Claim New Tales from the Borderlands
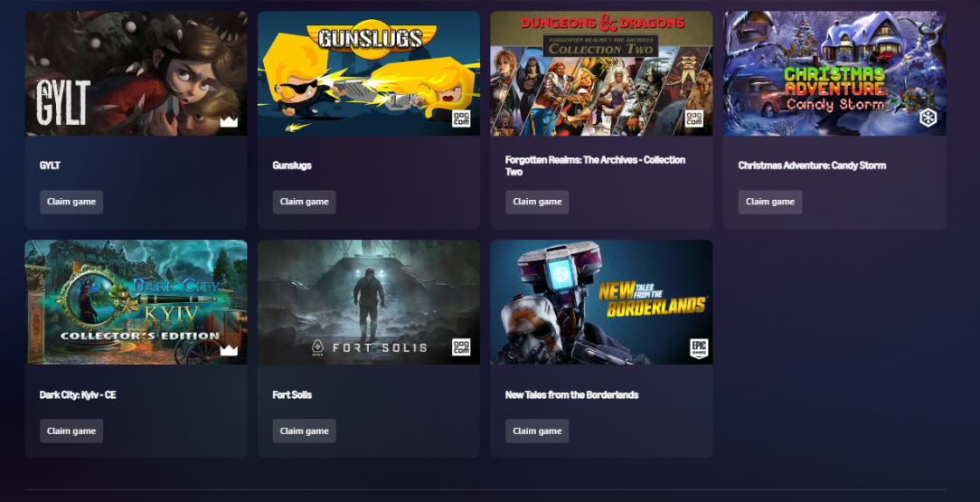980x502 pixels. click(537, 431)
